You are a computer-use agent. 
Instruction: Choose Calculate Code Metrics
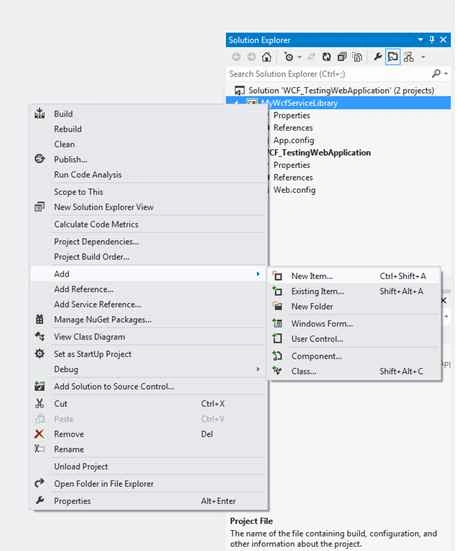pos(96,224)
